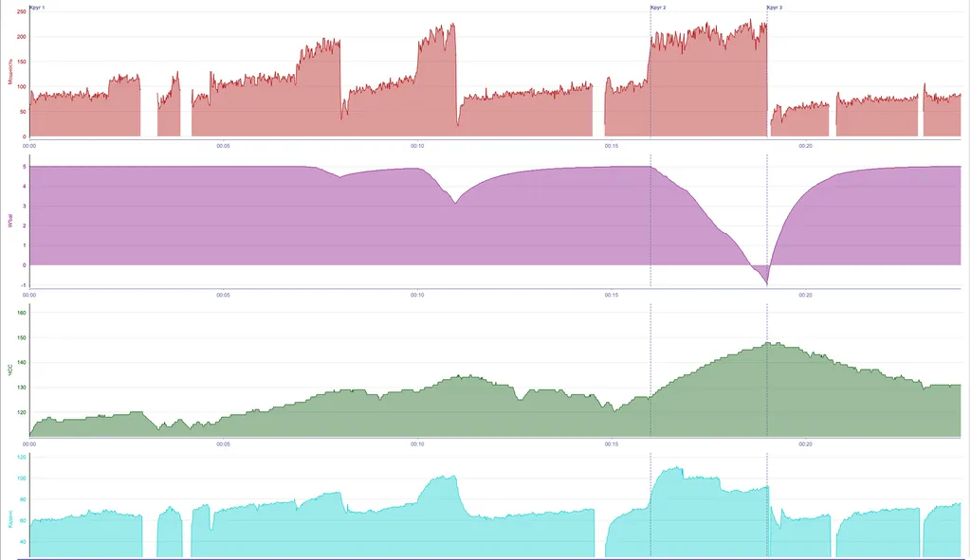Click the W'bal lowest point below zero
971x560 pixels.
(766, 283)
